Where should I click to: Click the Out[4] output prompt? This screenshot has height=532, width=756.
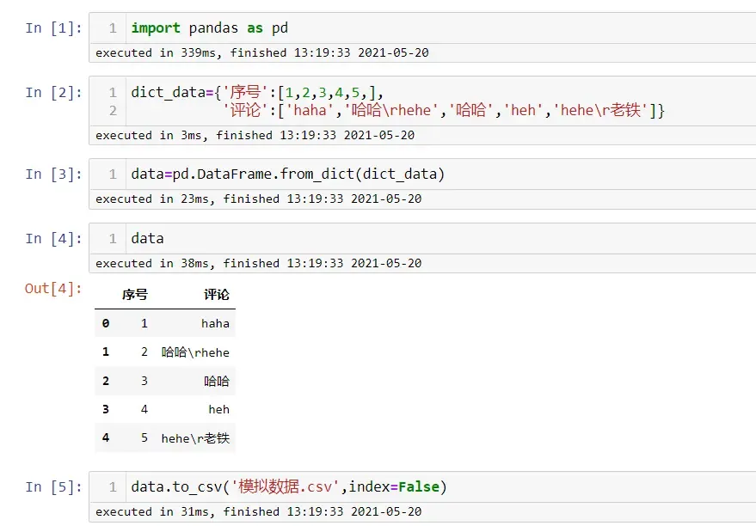pyautogui.click(x=53, y=289)
